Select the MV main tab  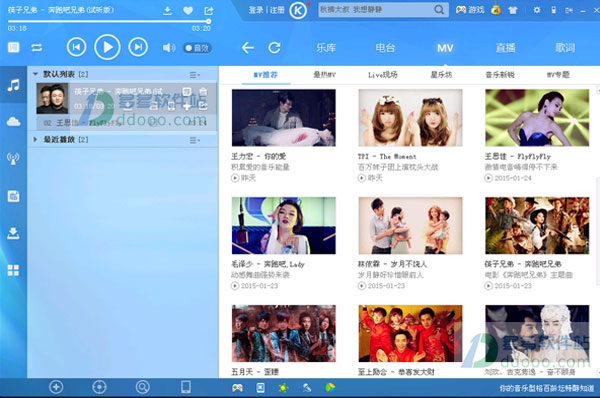coord(445,48)
